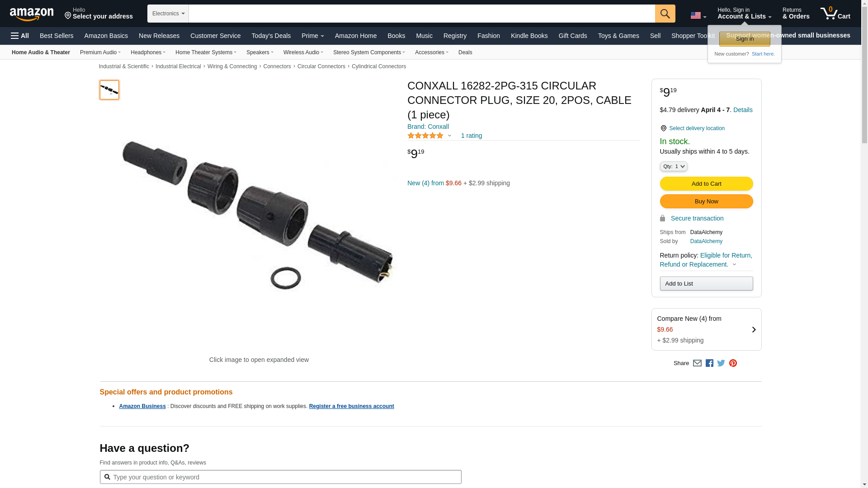Click the Add to Cart button

click(706, 184)
